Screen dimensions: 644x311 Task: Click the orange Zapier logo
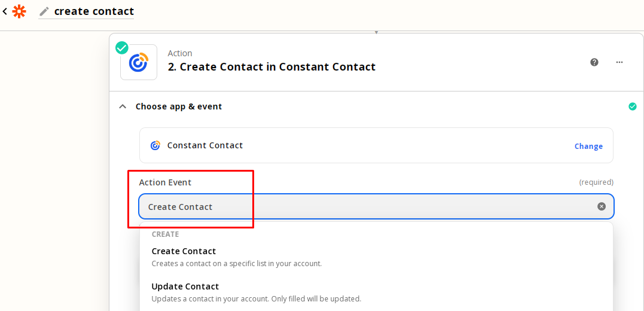coord(19,11)
